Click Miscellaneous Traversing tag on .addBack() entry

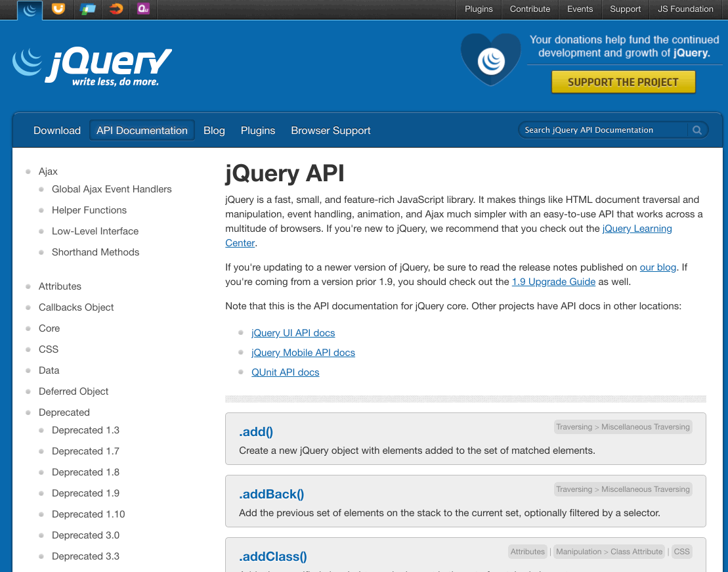point(645,489)
